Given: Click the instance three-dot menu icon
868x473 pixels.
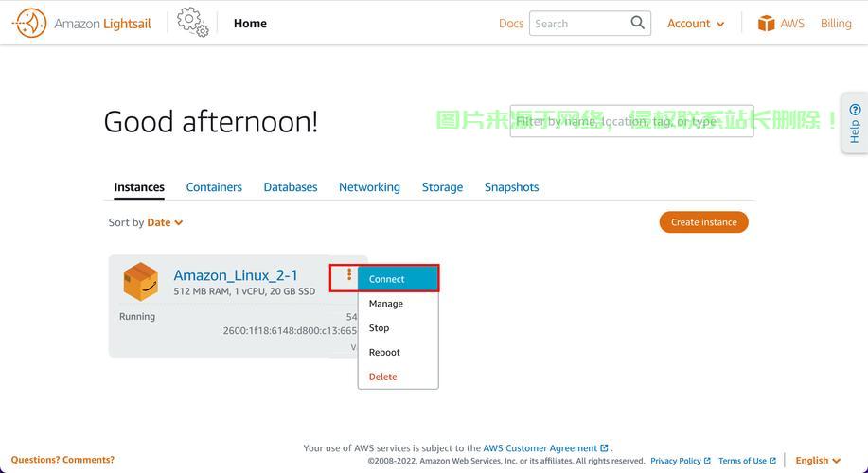Looking at the screenshot, I should [x=348, y=273].
